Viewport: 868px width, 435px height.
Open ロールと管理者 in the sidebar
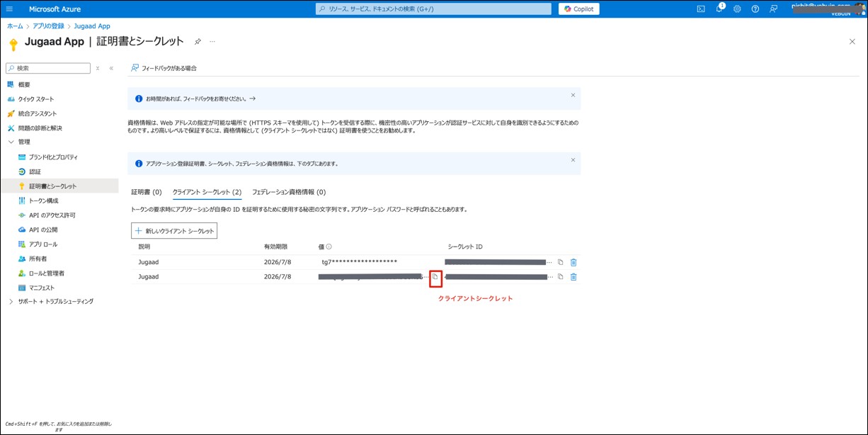click(x=46, y=273)
